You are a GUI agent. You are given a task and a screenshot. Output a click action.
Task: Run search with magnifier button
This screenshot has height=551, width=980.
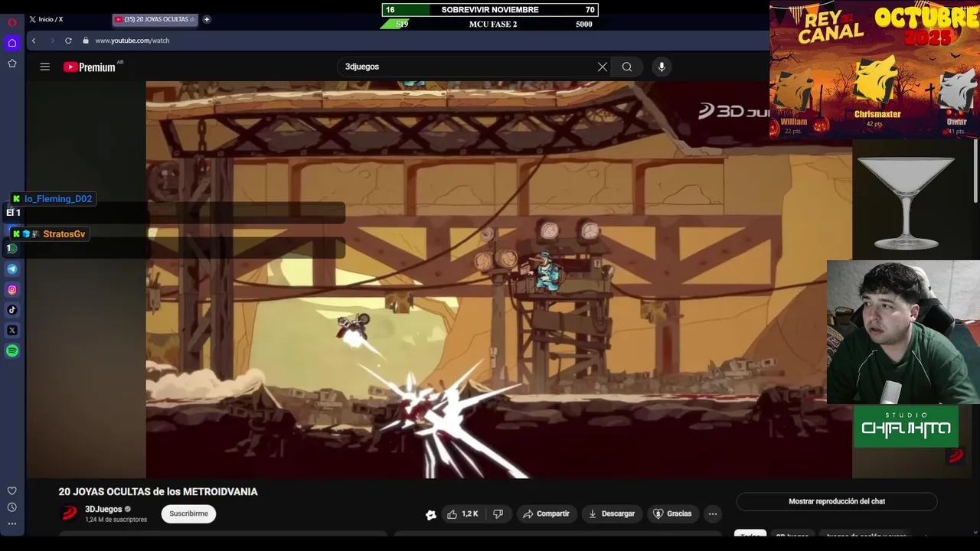(627, 67)
